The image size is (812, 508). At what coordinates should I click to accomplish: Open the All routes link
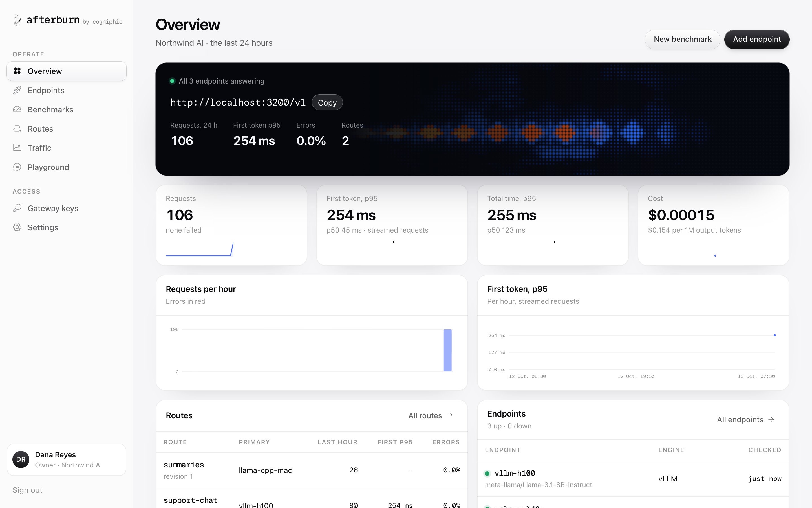pyautogui.click(x=431, y=416)
